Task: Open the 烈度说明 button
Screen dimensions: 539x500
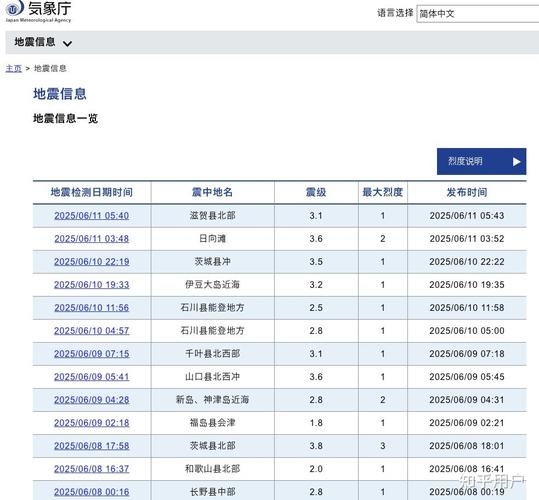Action: click(481, 162)
